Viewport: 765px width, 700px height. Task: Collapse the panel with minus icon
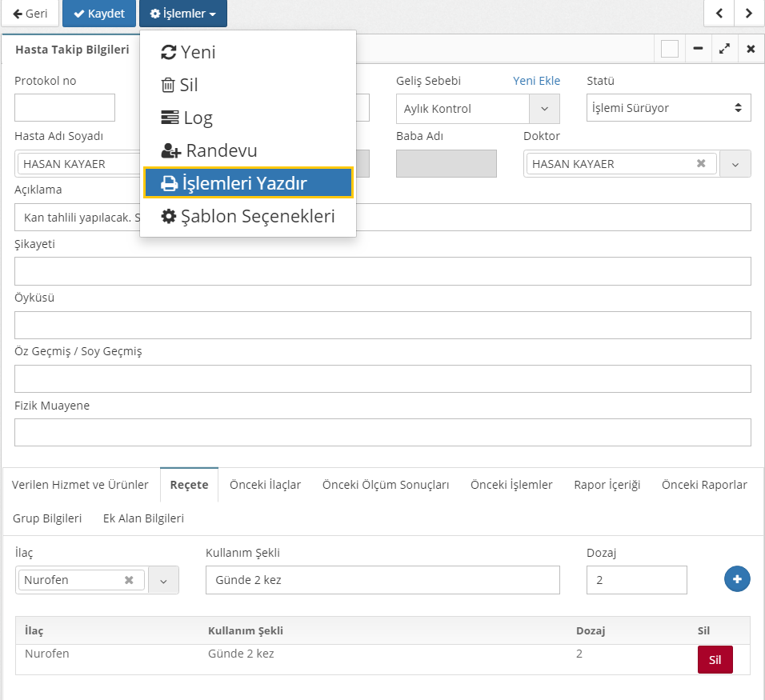click(x=698, y=50)
